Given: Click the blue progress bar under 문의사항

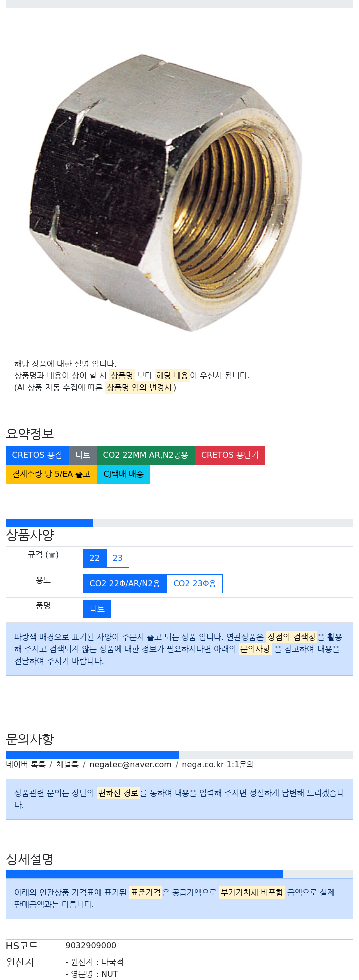Looking at the screenshot, I should pyautogui.click(x=93, y=755).
